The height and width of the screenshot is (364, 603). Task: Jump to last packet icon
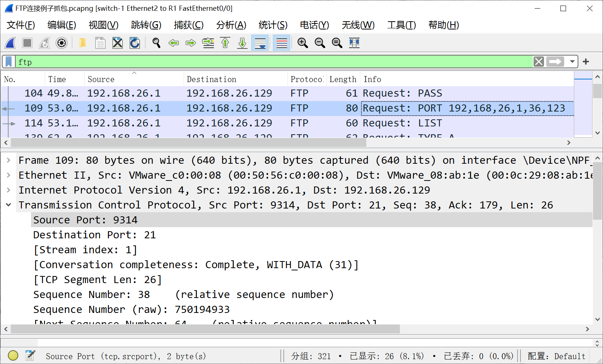coord(242,43)
